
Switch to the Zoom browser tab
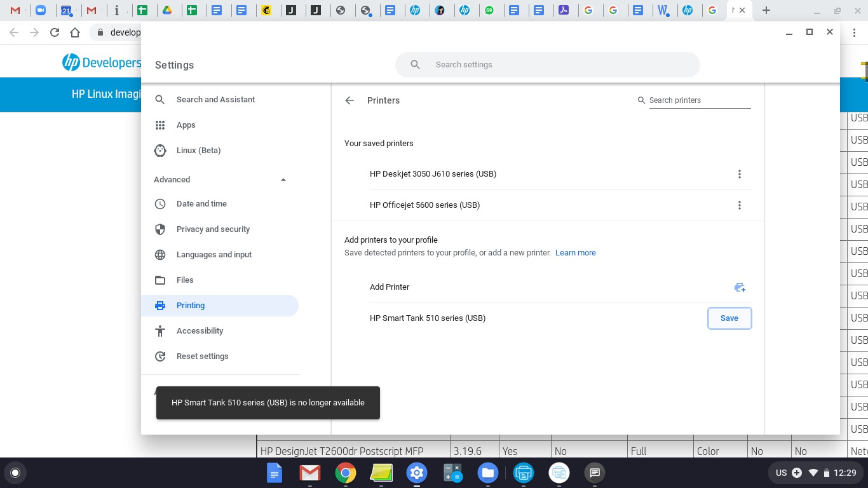(x=41, y=10)
